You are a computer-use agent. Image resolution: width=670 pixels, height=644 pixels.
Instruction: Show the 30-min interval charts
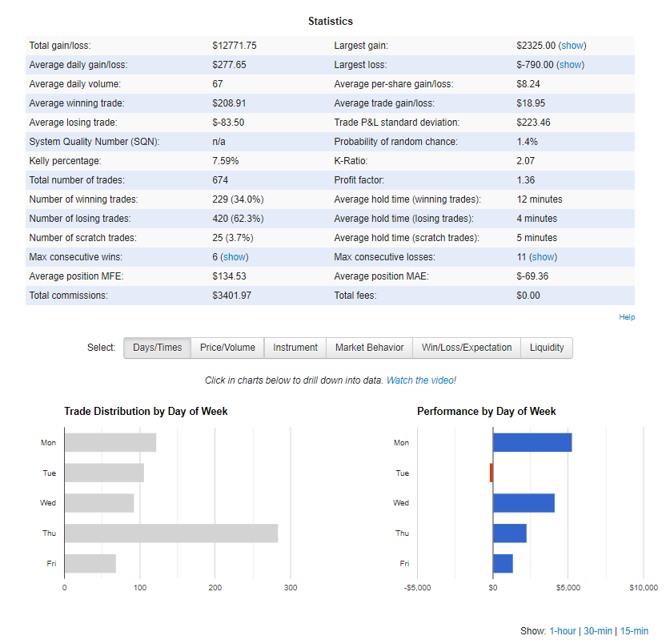pyautogui.click(x=598, y=630)
